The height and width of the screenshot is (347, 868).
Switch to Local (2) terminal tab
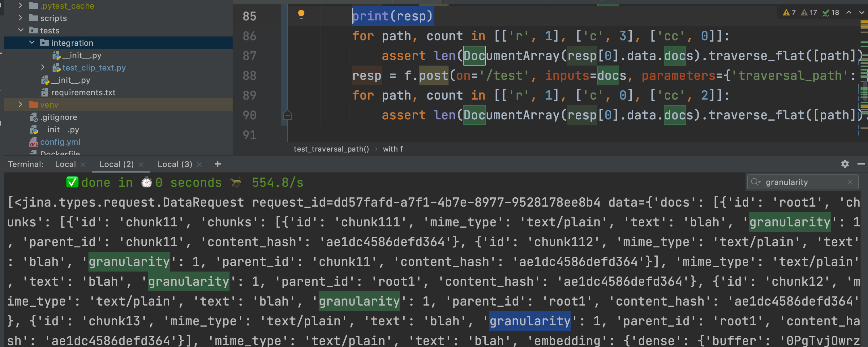click(117, 164)
